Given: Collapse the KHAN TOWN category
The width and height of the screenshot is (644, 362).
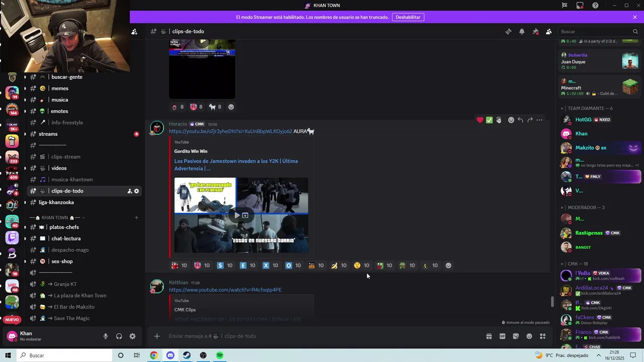Looking at the screenshot, I should coord(57,218).
